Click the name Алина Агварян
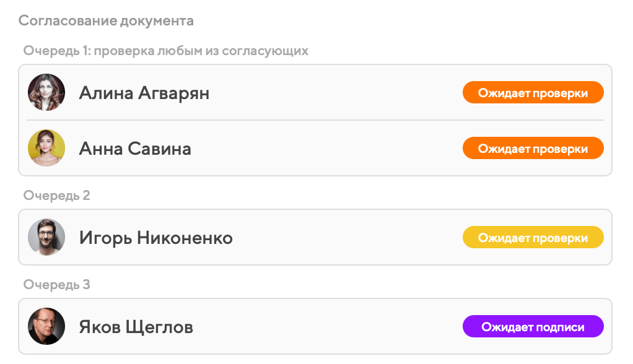 click(x=144, y=93)
